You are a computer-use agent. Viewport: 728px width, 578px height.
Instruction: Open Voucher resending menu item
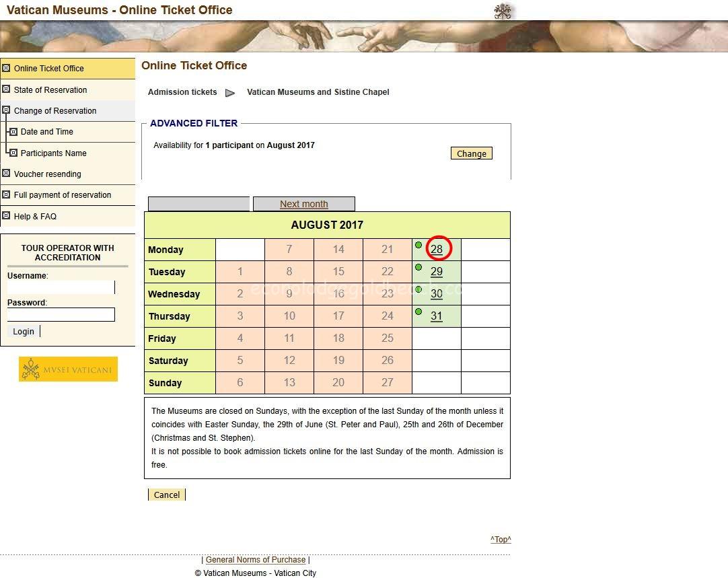[x=68, y=174]
